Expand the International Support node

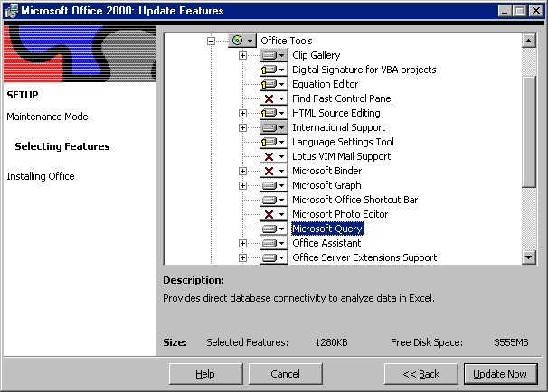[x=242, y=127]
